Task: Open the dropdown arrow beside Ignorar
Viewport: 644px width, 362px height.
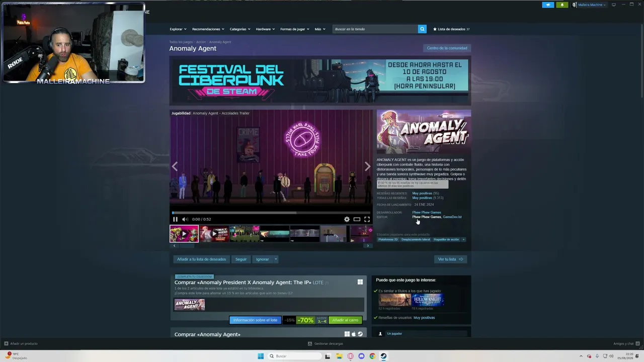Action: coord(276,259)
